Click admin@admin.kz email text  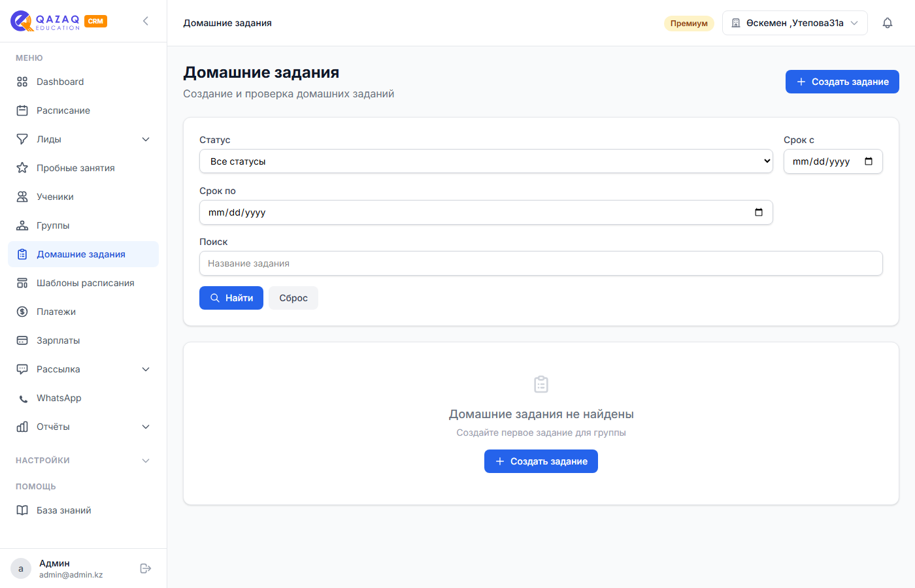(71, 575)
